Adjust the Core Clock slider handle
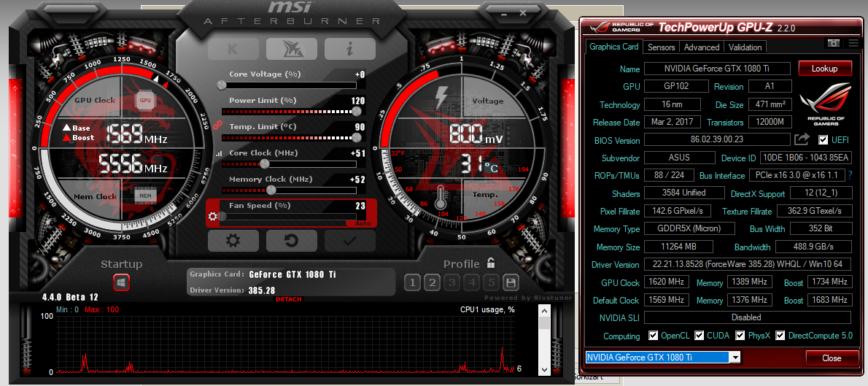868x386 pixels. coord(265,164)
